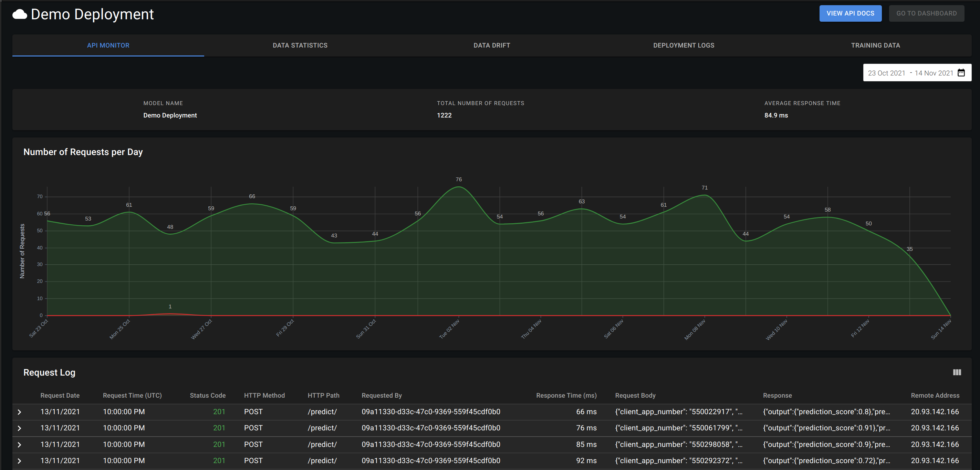Click the average response time 84.9 ms

tap(776, 115)
